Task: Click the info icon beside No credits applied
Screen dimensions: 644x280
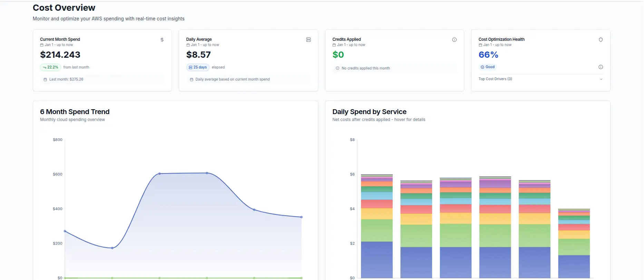Action: 338,68
